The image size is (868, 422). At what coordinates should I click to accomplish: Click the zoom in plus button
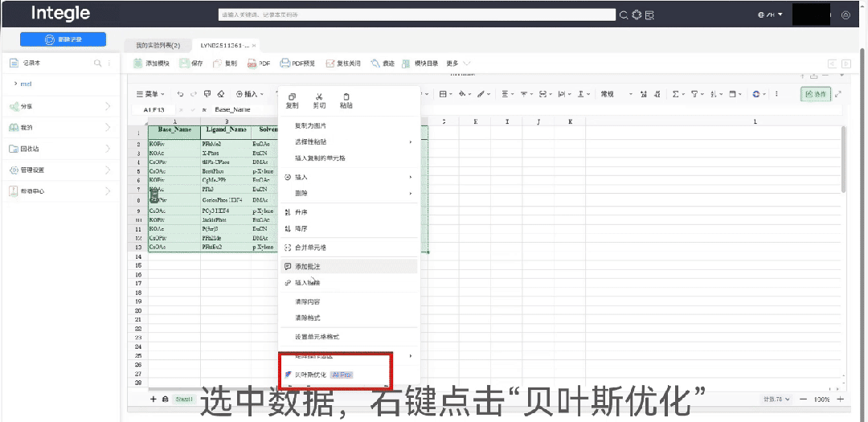click(x=841, y=399)
